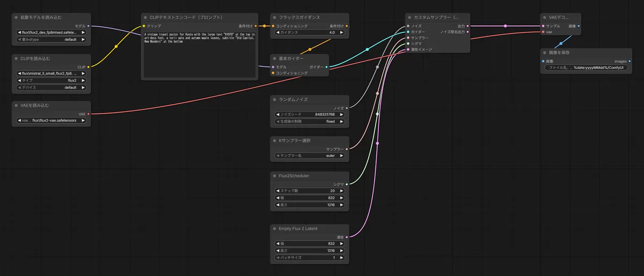Click the yellow CLIP link midpoint dot
This screenshot has width=644, height=276.
[x=116, y=47]
